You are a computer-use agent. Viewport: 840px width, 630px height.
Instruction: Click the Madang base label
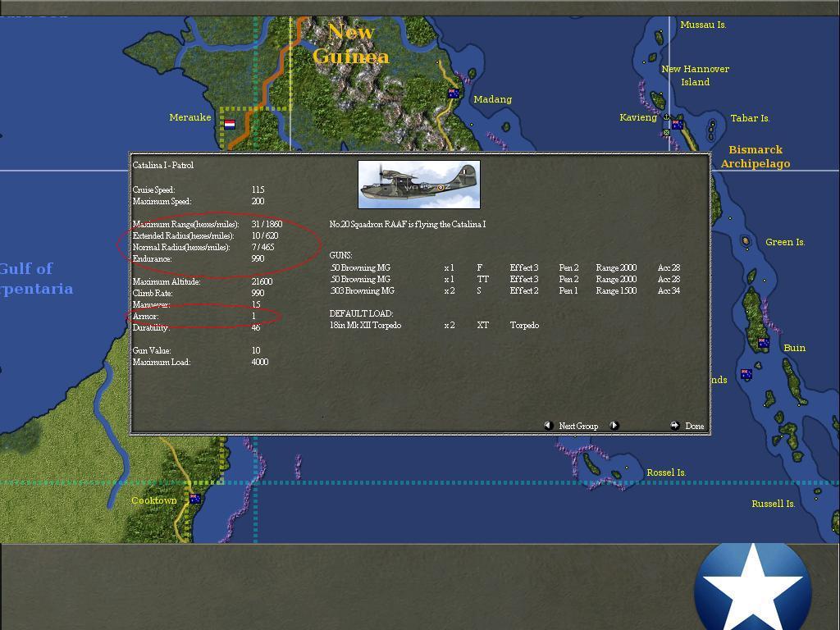[x=492, y=99]
